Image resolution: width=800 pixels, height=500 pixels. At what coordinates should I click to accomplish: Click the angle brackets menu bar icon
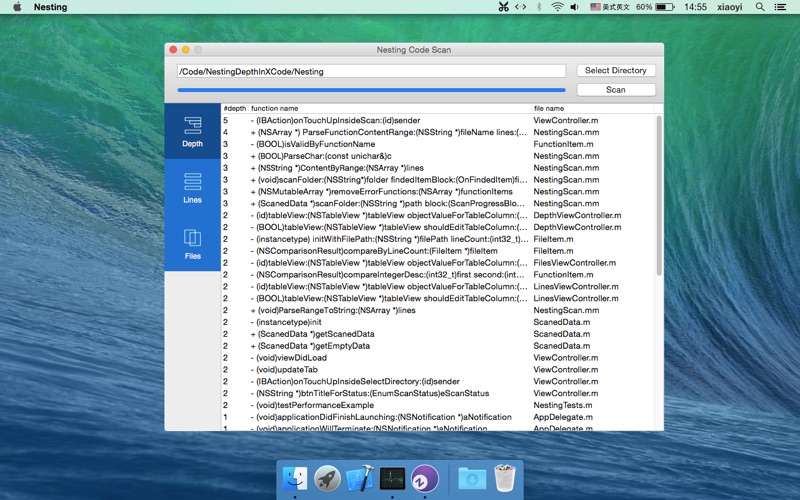[520, 7]
